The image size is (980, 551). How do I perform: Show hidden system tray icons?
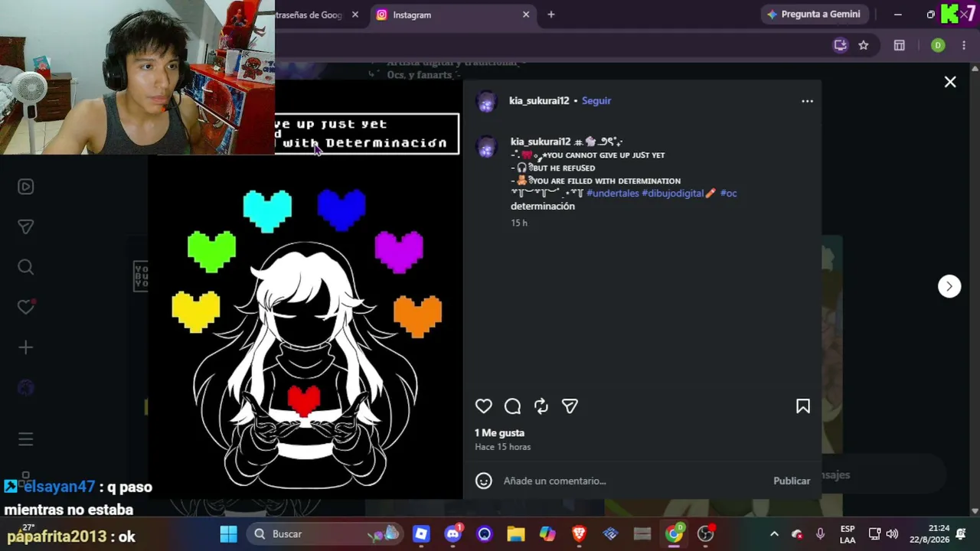(774, 534)
